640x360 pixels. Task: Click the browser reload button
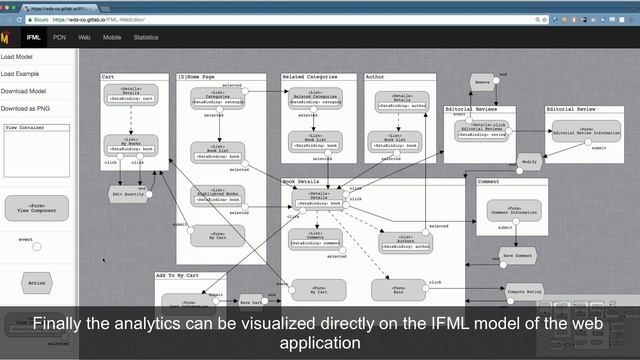tap(19, 20)
